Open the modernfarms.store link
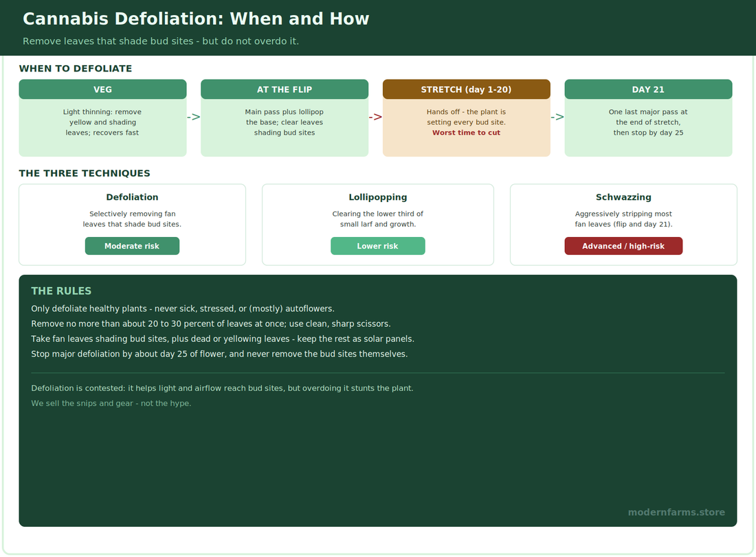756x557 pixels. (676, 512)
